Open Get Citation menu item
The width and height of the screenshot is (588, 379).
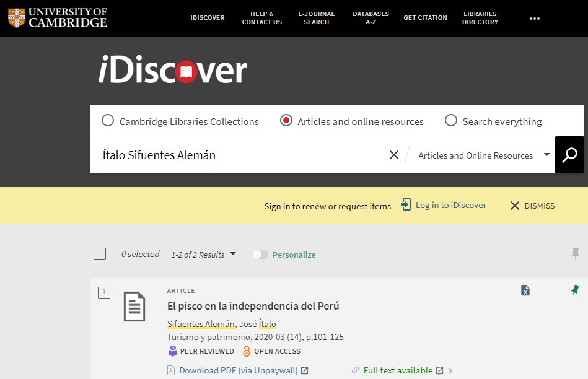click(425, 17)
